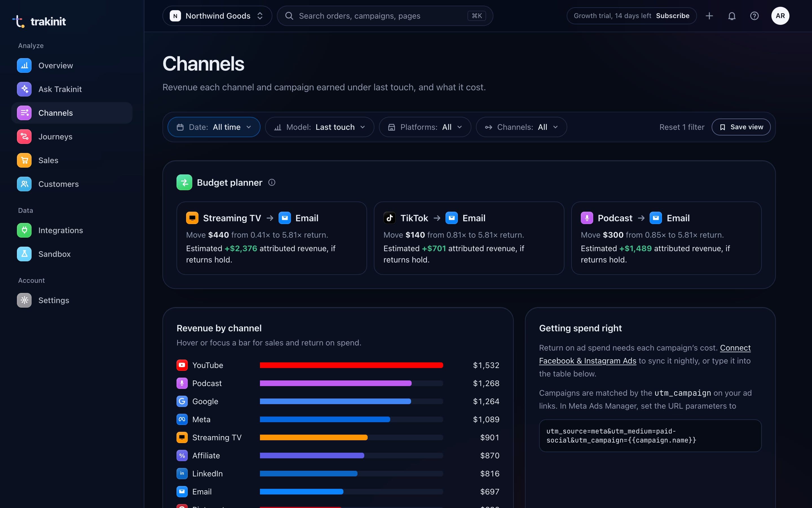Open Integrations page
The width and height of the screenshot is (812, 508).
(x=72, y=231)
